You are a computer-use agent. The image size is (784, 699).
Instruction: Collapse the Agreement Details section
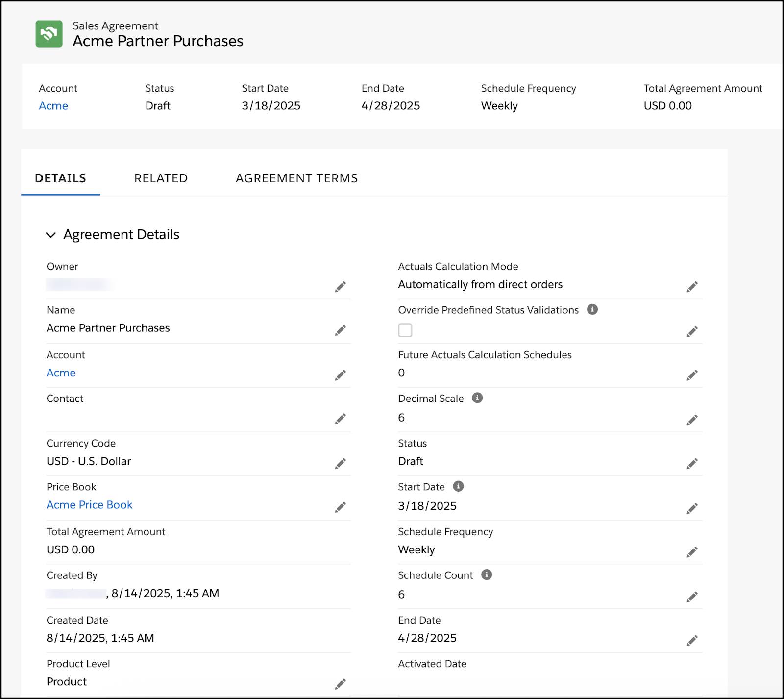pos(50,235)
